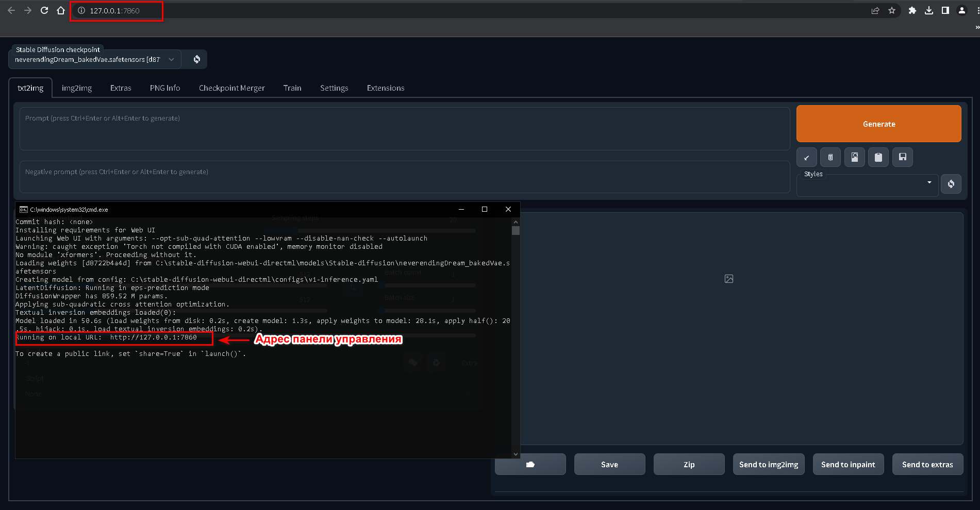Open output folder button

coord(530,464)
